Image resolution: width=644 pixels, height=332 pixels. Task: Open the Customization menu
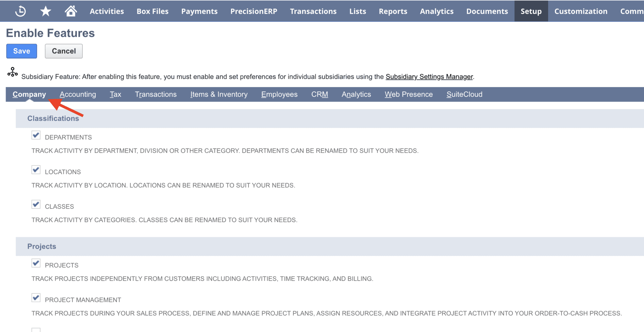[x=580, y=11]
